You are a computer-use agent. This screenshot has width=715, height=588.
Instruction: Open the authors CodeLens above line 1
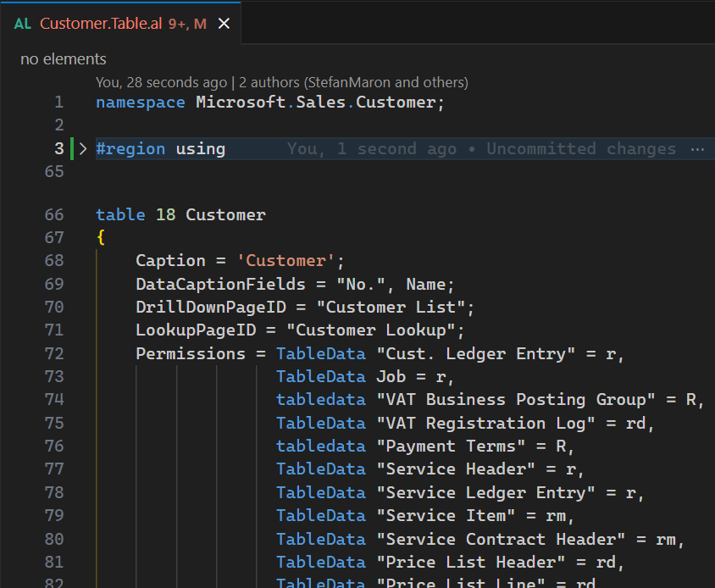[282, 82]
